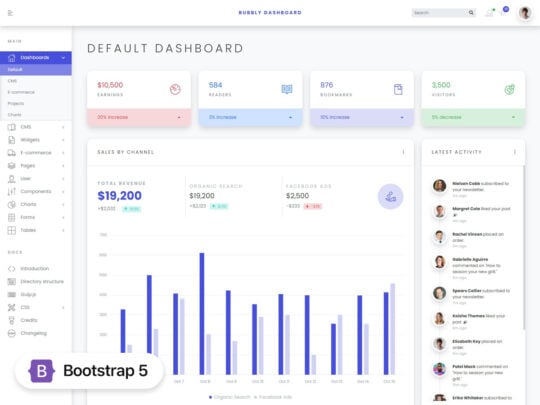This screenshot has height=405, width=540.
Task: Click the Readers book icon
Action: pyautogui.click(x=287, y=89)
